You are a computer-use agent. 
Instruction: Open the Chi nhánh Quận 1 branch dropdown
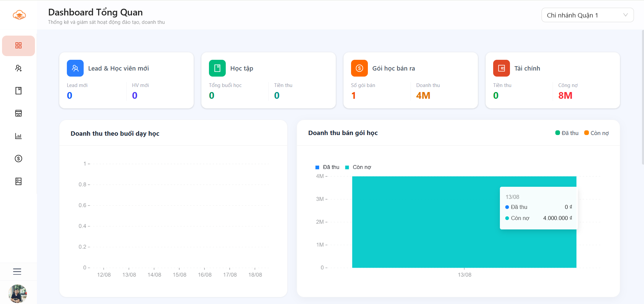click(588, 15)
